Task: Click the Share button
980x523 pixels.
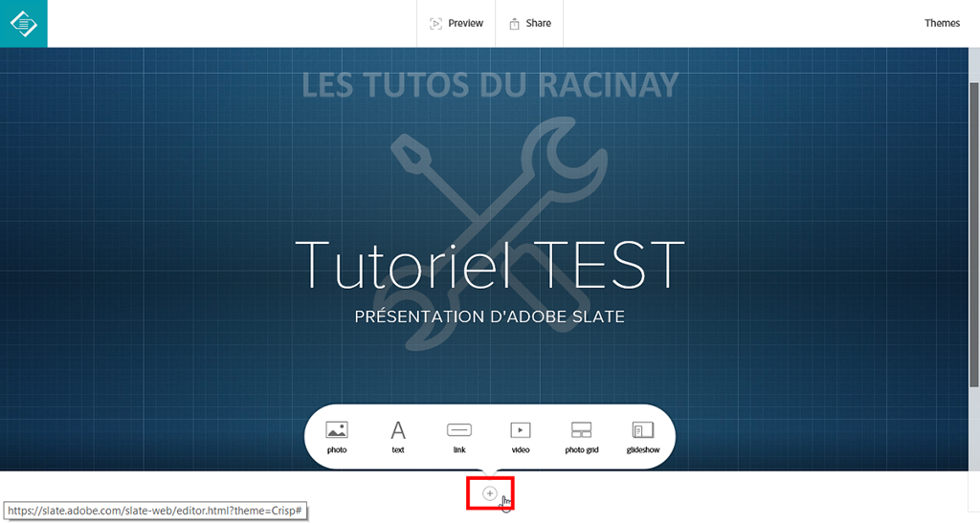Action: 530,23
